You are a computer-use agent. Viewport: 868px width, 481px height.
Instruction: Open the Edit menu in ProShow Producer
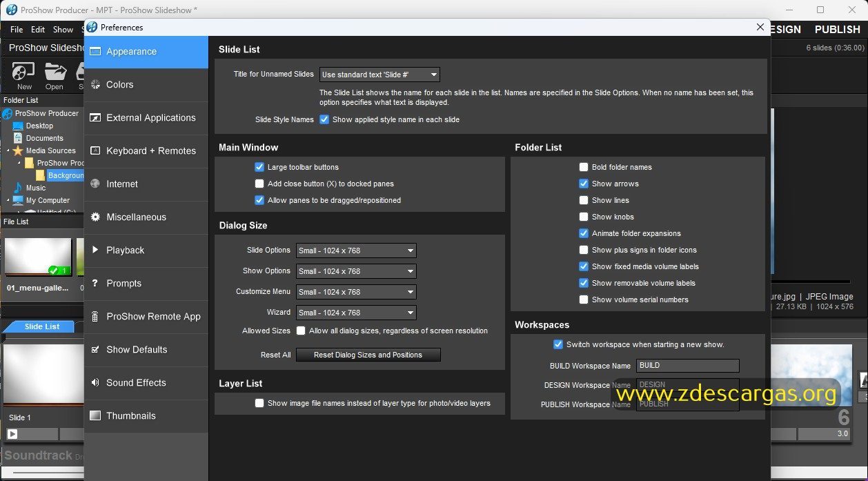(38, 30)
